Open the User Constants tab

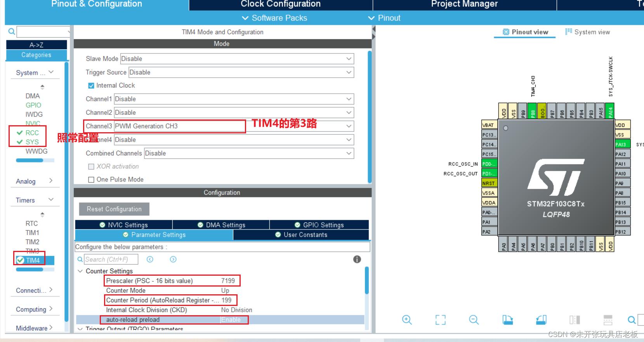point(301,235)
